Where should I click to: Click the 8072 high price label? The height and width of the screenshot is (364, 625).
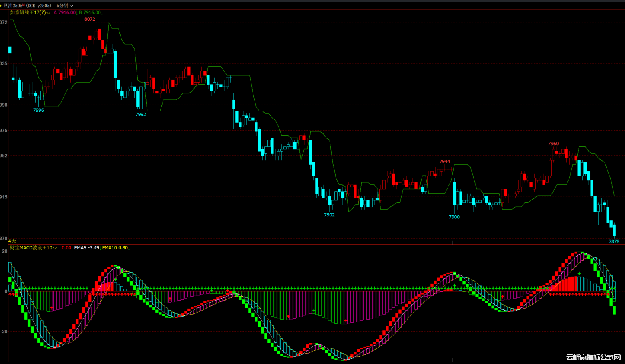[x=90, y=19]
